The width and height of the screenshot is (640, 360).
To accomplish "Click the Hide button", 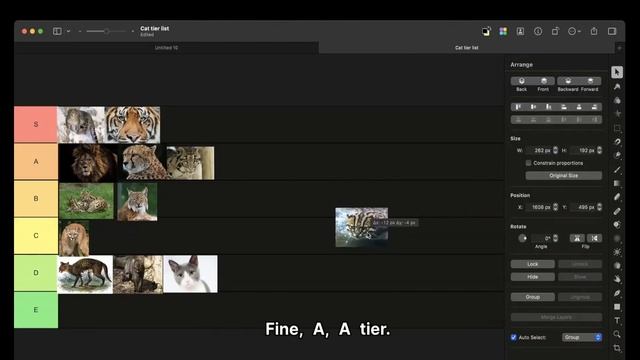I will coord(533,277).
